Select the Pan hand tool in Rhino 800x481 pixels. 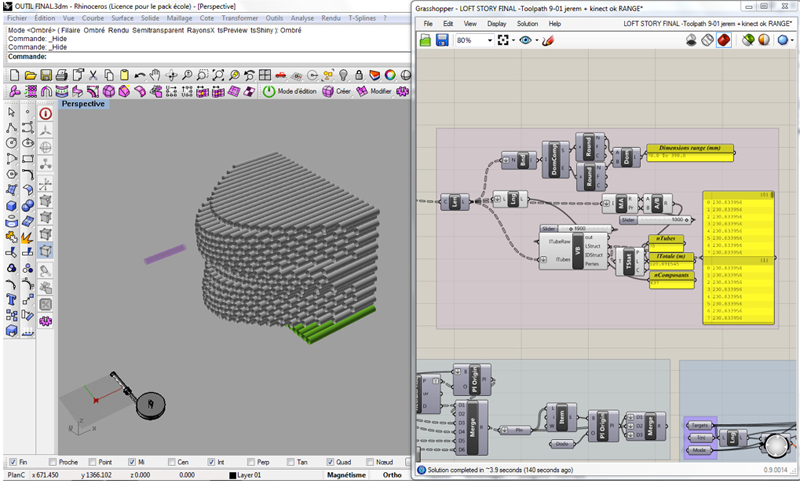[154, 76]
